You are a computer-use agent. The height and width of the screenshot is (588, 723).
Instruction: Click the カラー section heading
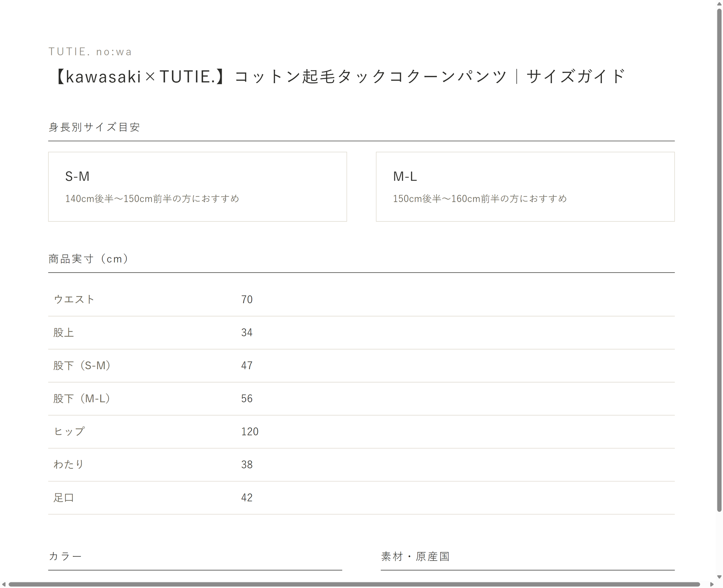tap(65, 556)
